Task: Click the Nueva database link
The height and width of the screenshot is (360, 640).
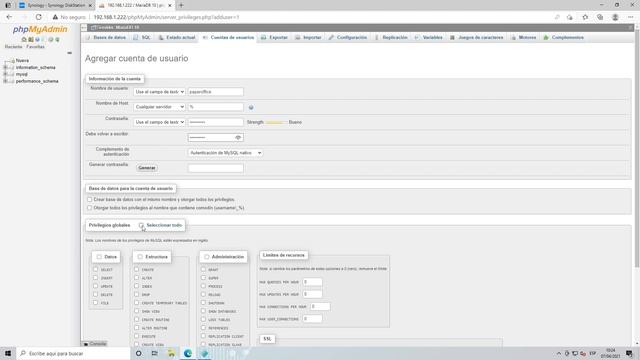Action: (x=22, y=60)
